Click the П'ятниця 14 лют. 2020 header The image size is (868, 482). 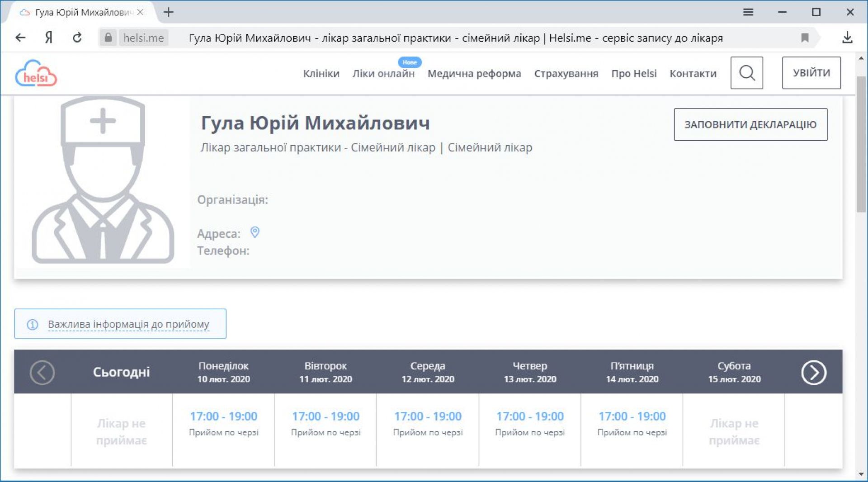pyautogui.click(x=632, y=372)
